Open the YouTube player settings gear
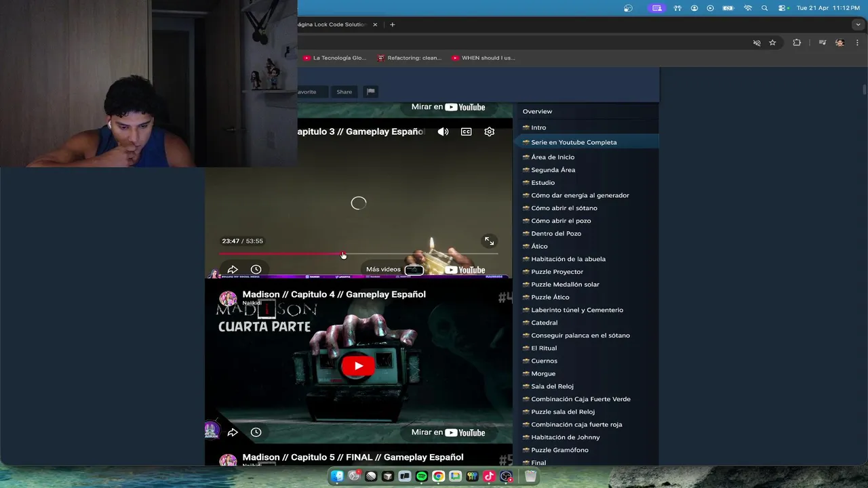Image resolution: width=868 pixels, height=488 pixels. 490,131
